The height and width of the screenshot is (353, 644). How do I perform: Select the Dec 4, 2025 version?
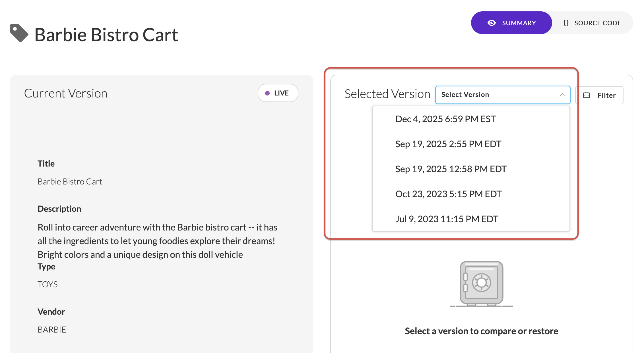click(x=445, y=119)
